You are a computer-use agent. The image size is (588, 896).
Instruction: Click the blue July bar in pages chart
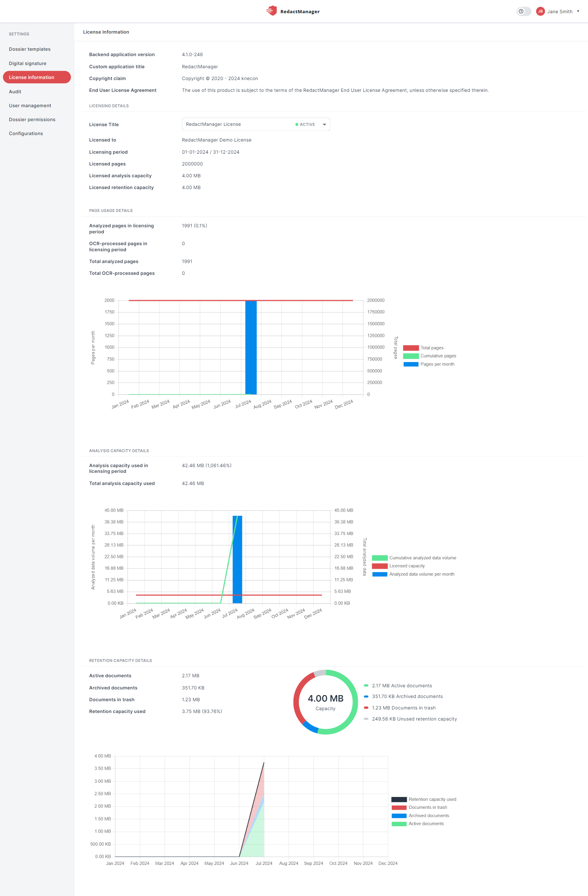click(x=251, y=347)
